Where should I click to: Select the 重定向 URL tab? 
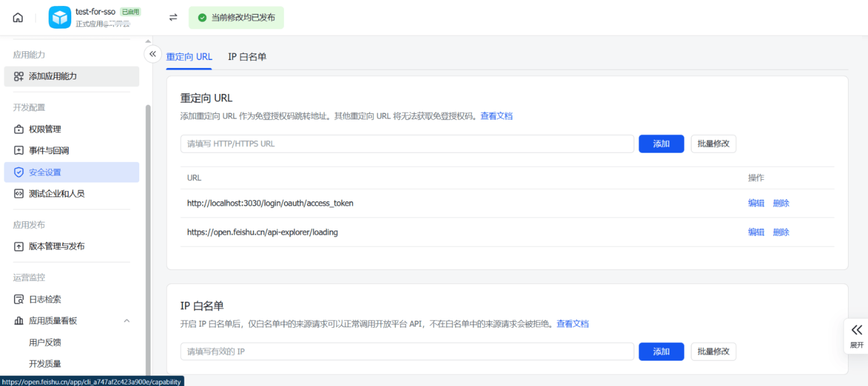point(189,57)
